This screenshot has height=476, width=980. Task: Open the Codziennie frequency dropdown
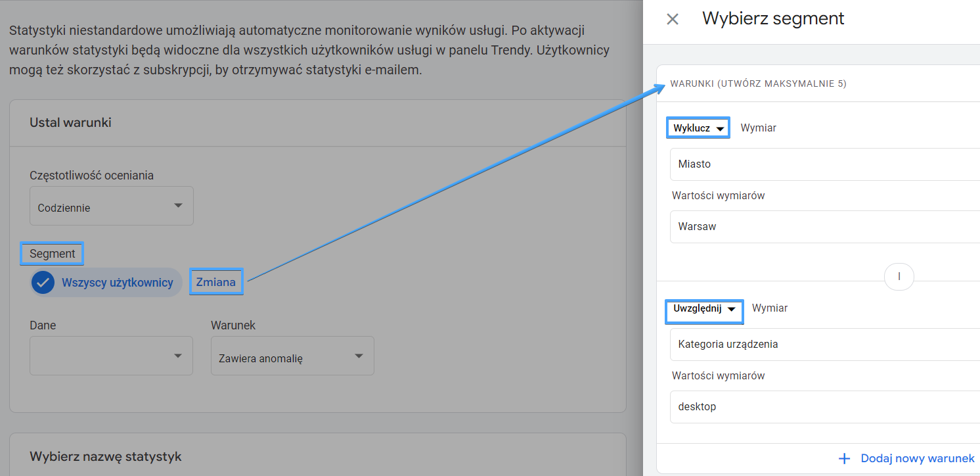112,206
